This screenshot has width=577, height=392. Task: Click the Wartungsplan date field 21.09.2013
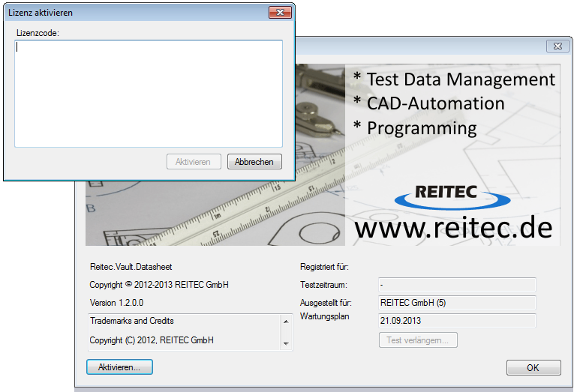point(456,321)
